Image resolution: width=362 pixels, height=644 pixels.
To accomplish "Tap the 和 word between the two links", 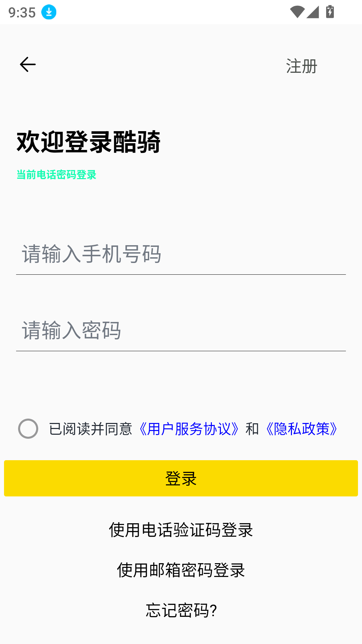I will pos(252,429).
